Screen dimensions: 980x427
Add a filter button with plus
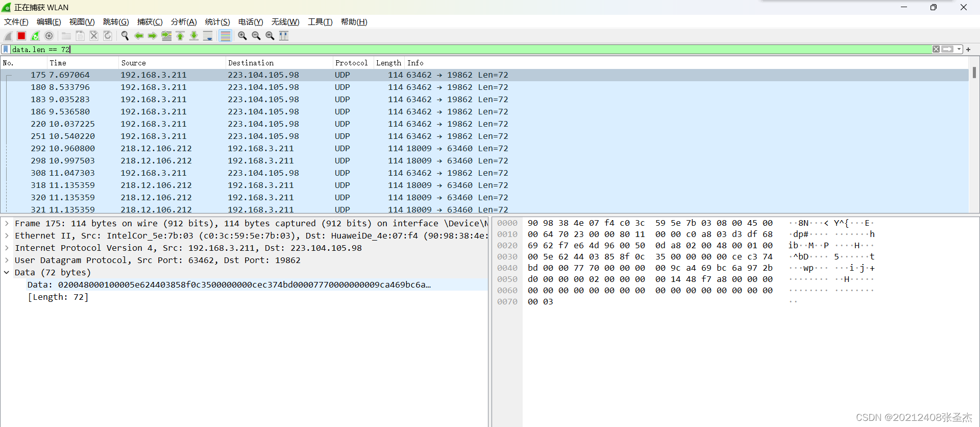coord(968,49)
